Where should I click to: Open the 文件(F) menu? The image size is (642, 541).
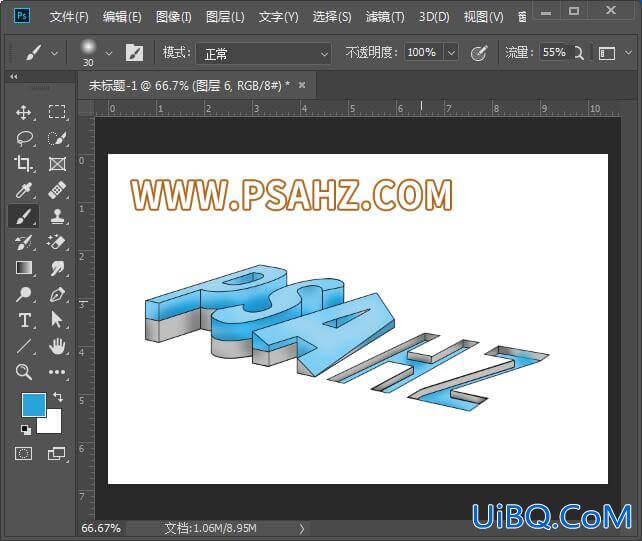69,17
